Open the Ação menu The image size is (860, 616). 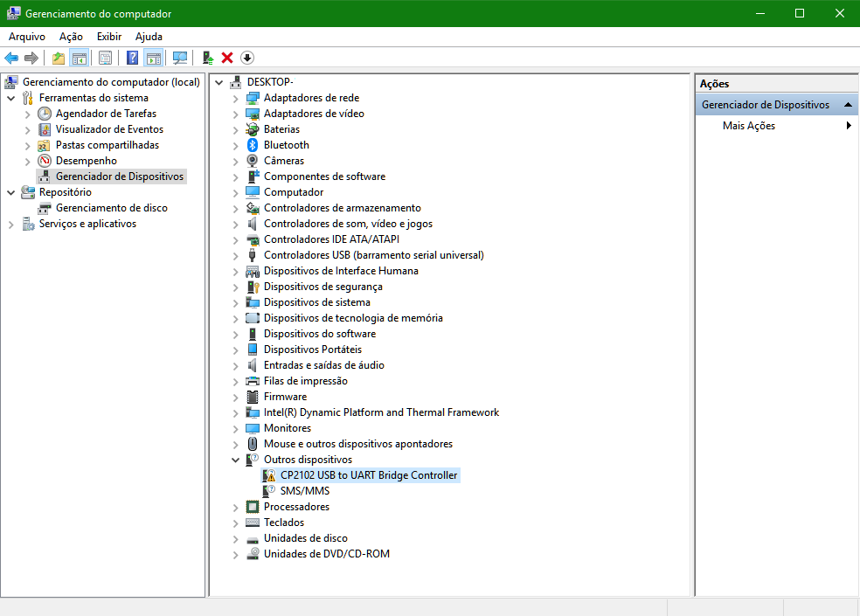coord(71,37)
